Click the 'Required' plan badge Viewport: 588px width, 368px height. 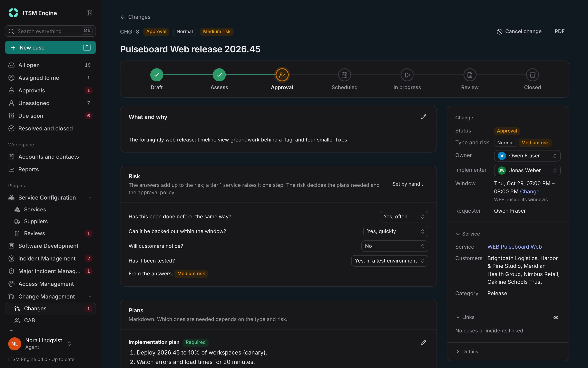(195, 342)
